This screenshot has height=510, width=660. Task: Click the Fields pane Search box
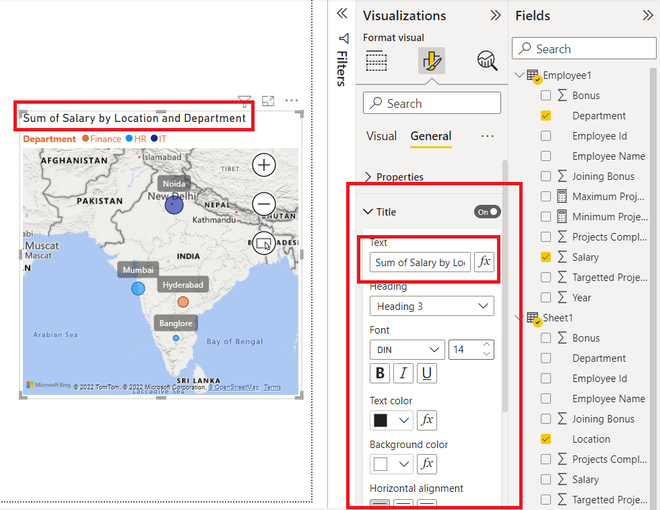click(x=584, y=49)
